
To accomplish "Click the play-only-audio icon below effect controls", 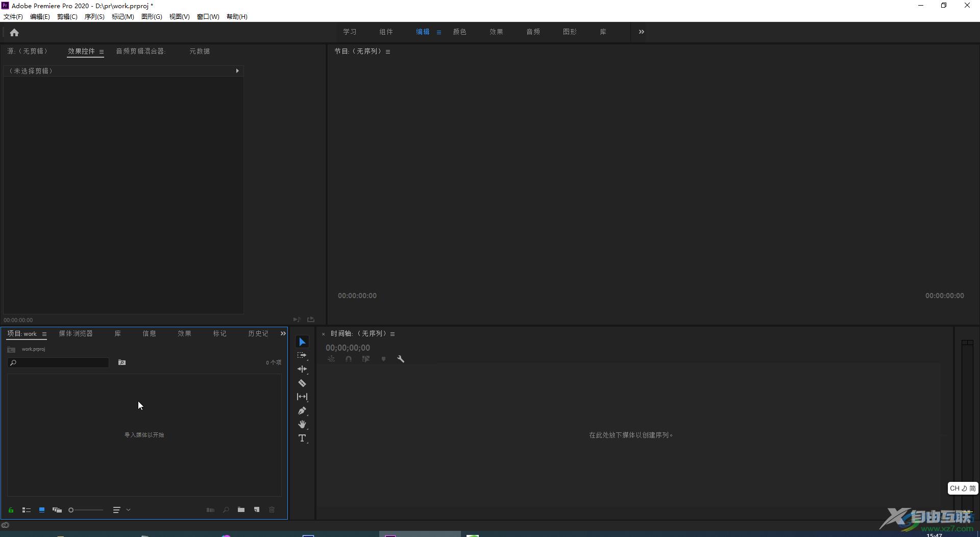I will point(297,320).
